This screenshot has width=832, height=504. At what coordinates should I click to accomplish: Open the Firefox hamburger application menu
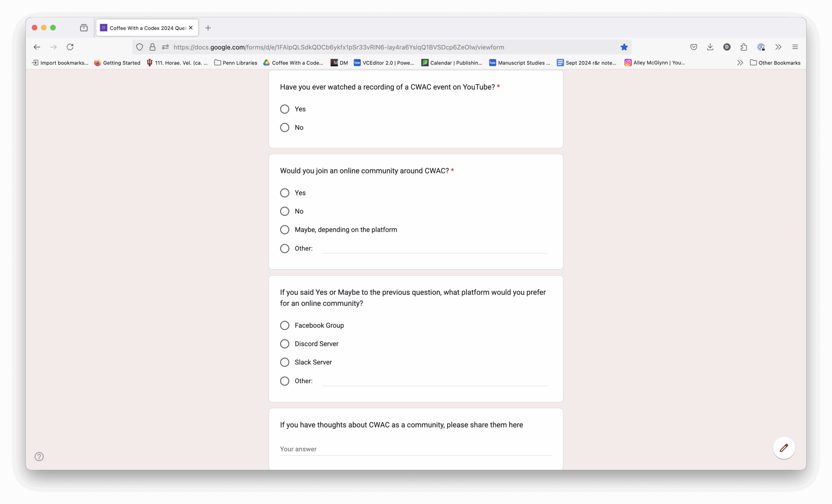795,47
